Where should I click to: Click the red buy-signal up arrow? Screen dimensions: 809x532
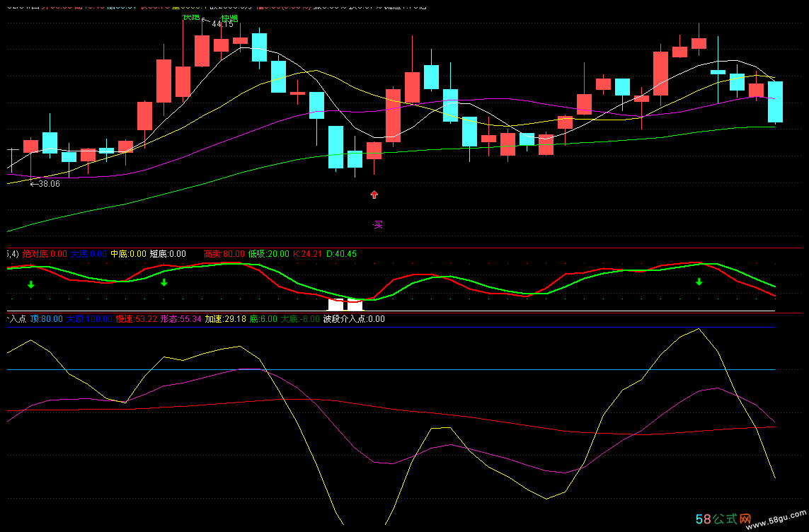pos(374,195)
